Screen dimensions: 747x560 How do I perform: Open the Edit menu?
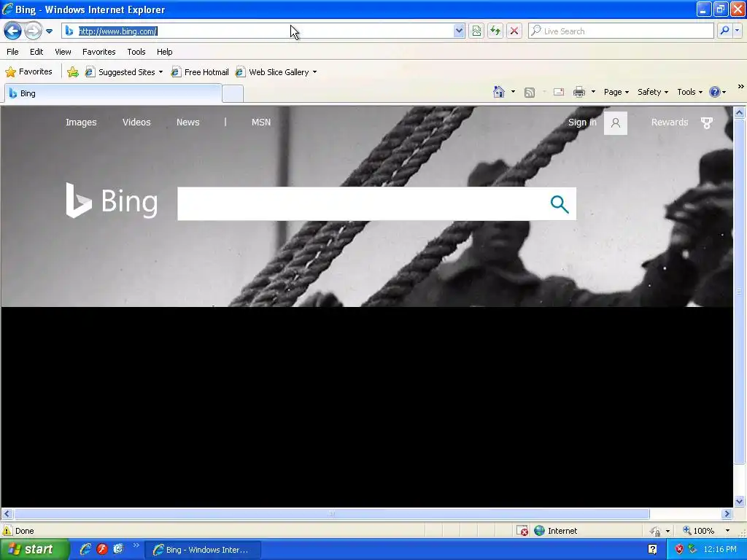36,52
